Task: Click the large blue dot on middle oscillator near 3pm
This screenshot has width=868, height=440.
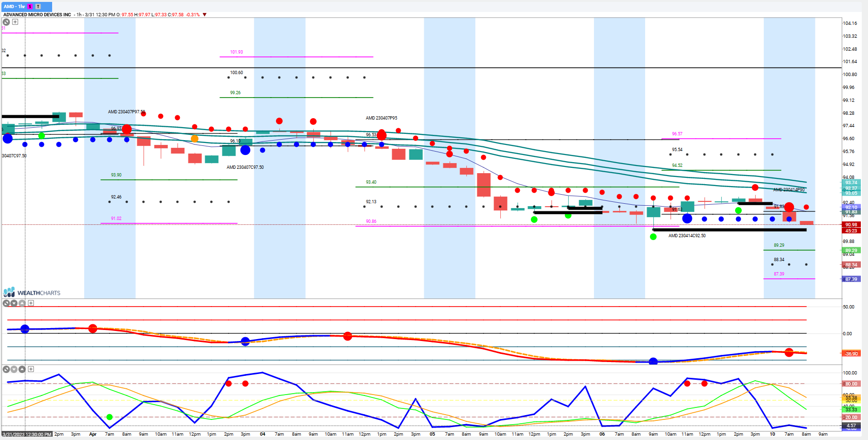Action: (x=245, y=341)
